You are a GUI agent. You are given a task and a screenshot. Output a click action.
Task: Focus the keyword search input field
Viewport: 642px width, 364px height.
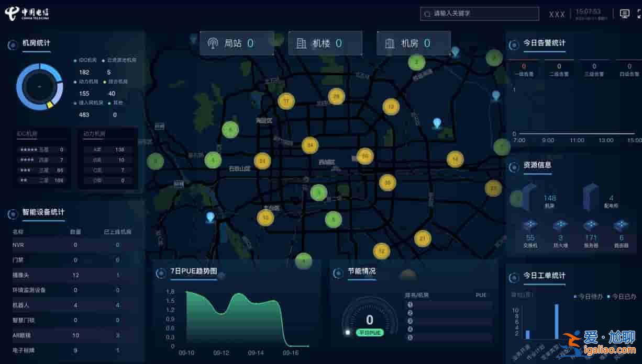pyautogui.click(x=480, y=14)
